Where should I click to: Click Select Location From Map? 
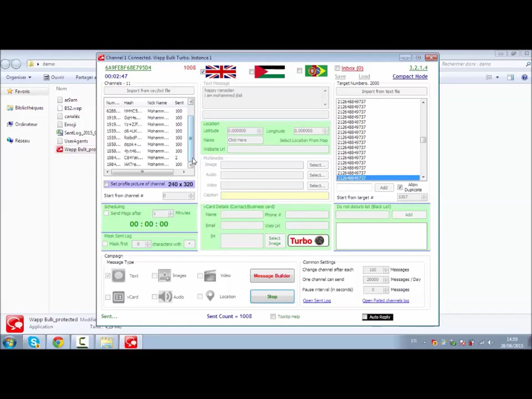pos(303,140)
